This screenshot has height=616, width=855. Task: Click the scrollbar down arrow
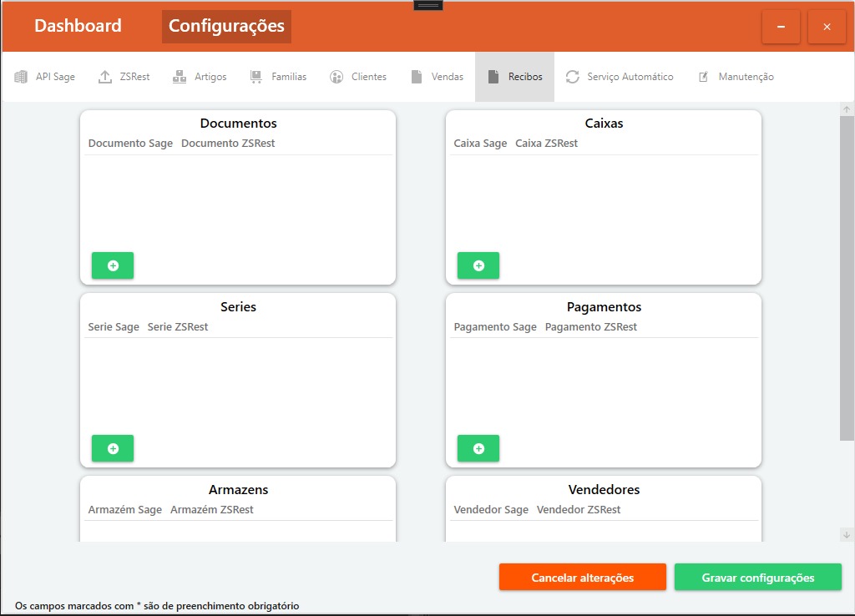(847, 535)
